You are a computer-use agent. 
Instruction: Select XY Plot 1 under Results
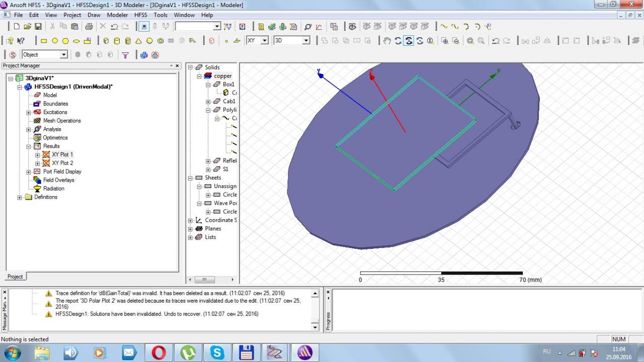point(62,154)
